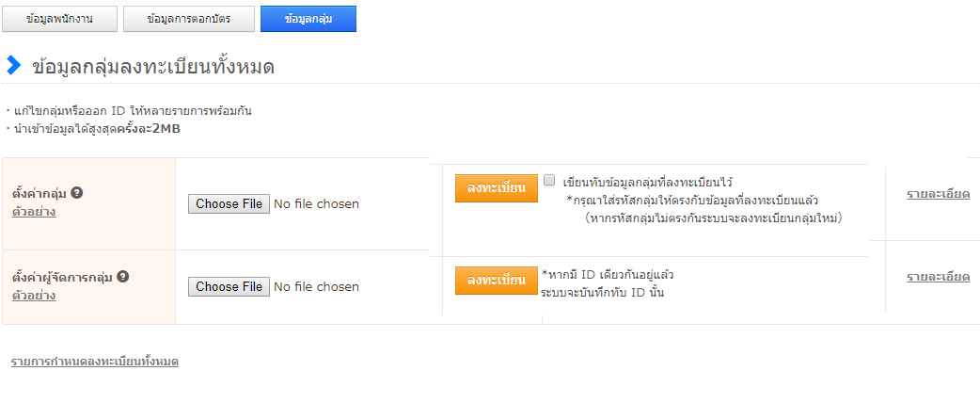Open the ข้อมูลพนักงาน tab
This screenshot has width=980, height=403.
pyautogui.click(x=60, y=18)
